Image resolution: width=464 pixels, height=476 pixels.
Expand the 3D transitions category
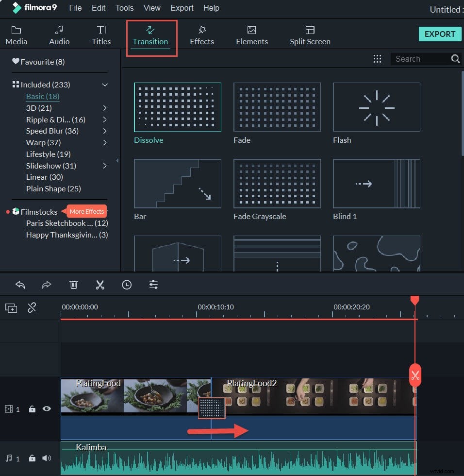point(105,108)
